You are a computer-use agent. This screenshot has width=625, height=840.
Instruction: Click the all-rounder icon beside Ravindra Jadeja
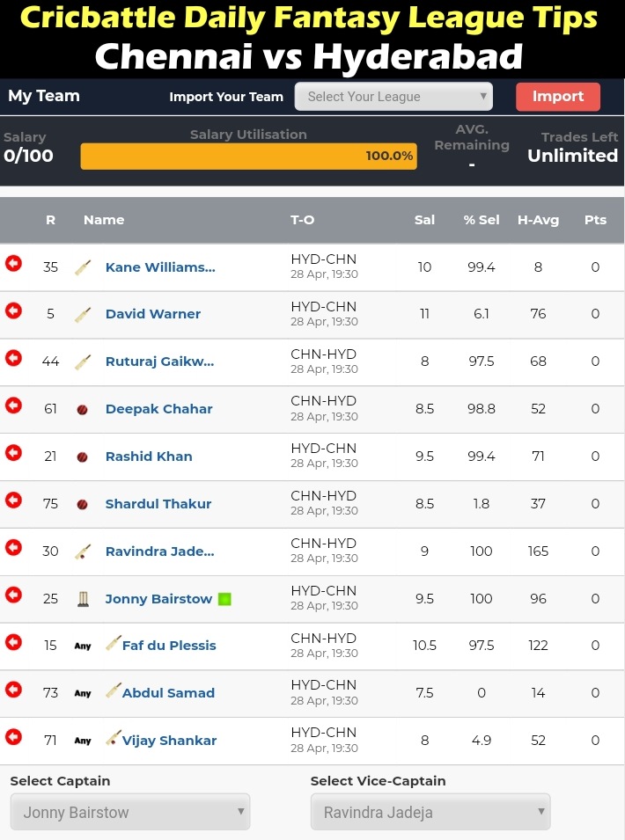[83, 551]
